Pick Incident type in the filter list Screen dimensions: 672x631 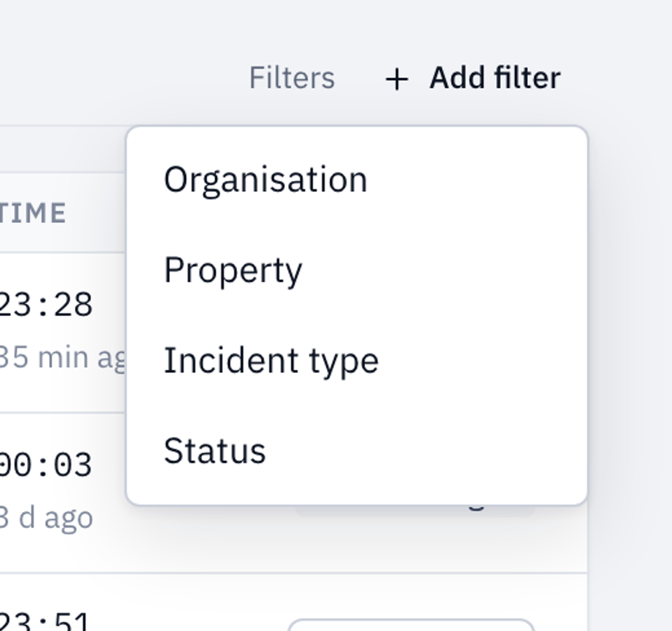click(x=357, y=360)
